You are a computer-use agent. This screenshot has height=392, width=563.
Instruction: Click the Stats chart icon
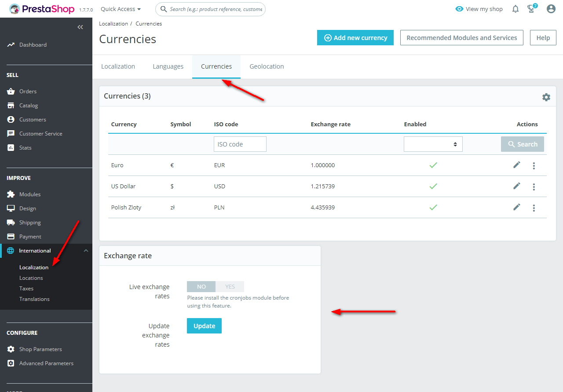11,148
